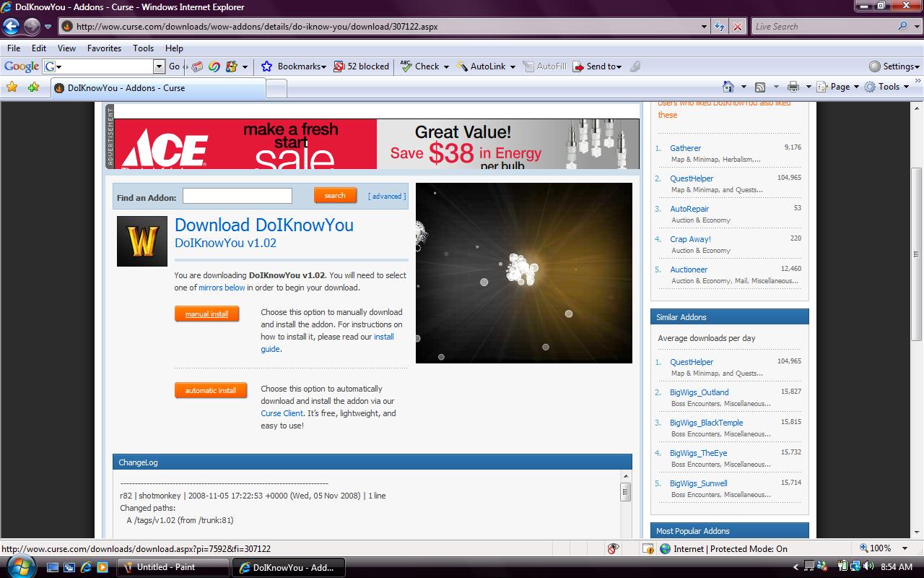Click the RSS feeds icon
The height and width of the screenshot is (578, 924).
coord(760,87)
